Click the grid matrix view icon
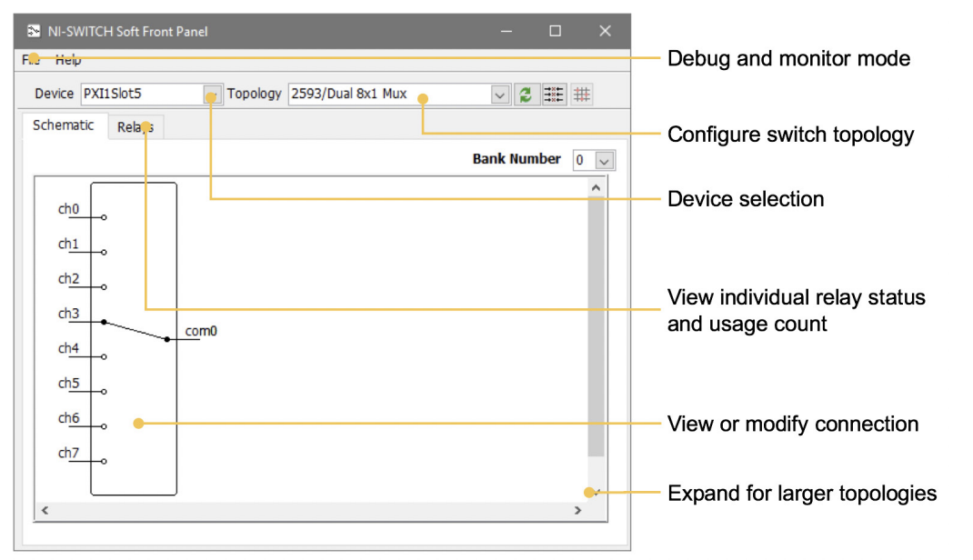 pyautogui.click(x=581, y=95)
